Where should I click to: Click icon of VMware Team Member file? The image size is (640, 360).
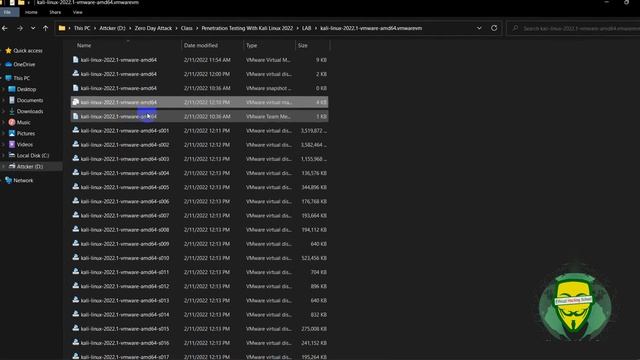76,116
